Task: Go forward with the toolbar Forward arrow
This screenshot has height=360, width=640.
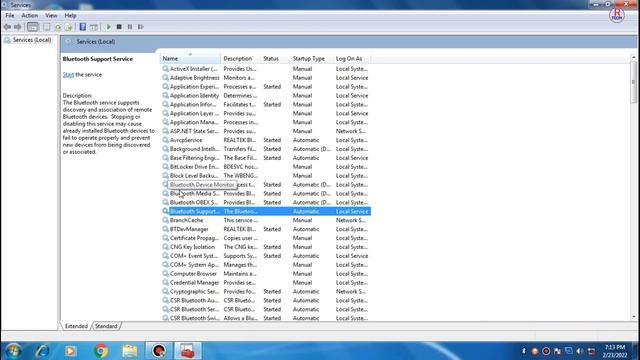Action: click(x=18, y=27)
